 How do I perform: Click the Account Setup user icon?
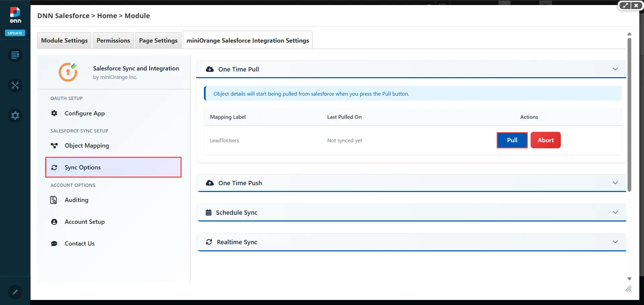coord(54,222)
